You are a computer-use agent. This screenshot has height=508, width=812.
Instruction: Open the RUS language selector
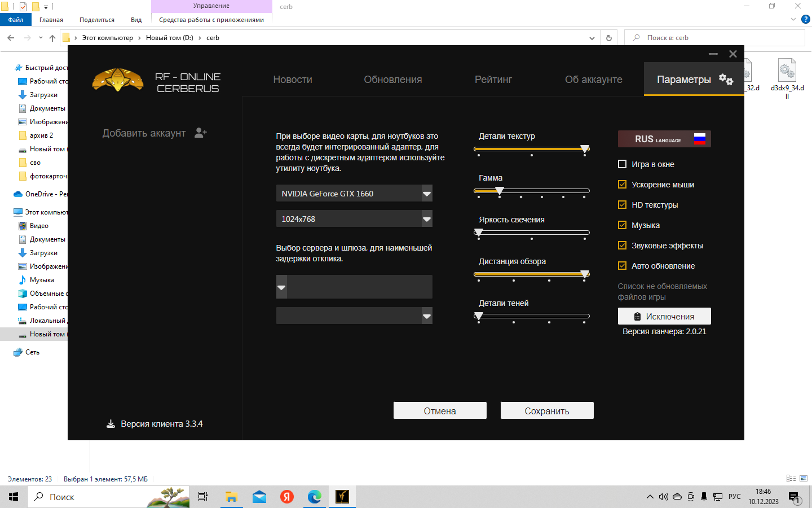664,139
